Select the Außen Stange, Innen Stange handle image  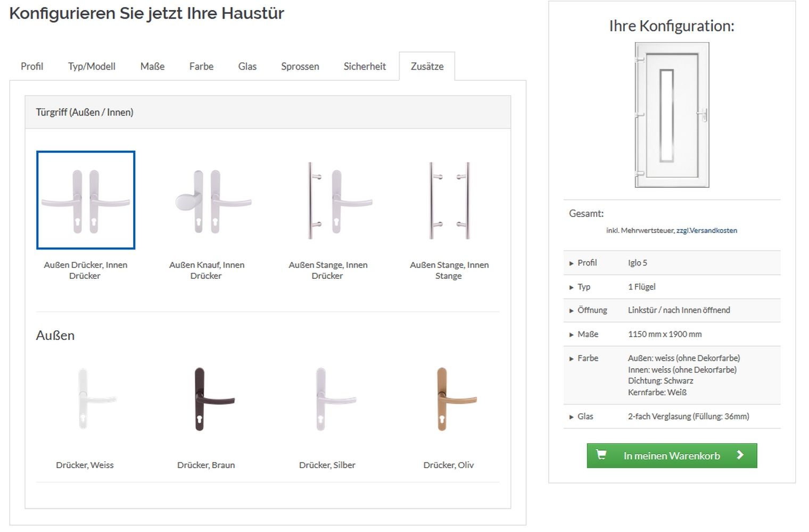click(449, 200)
